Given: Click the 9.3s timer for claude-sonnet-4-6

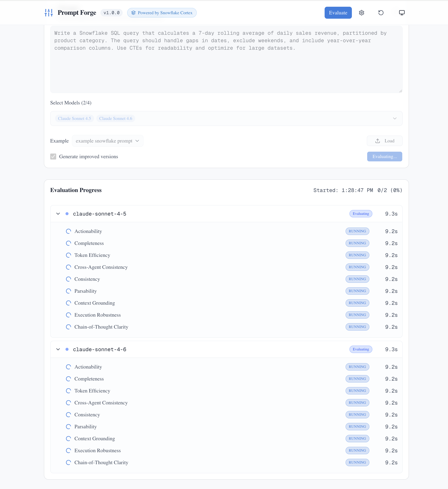Looking at the screenshot, I should (x=391, y=349).
